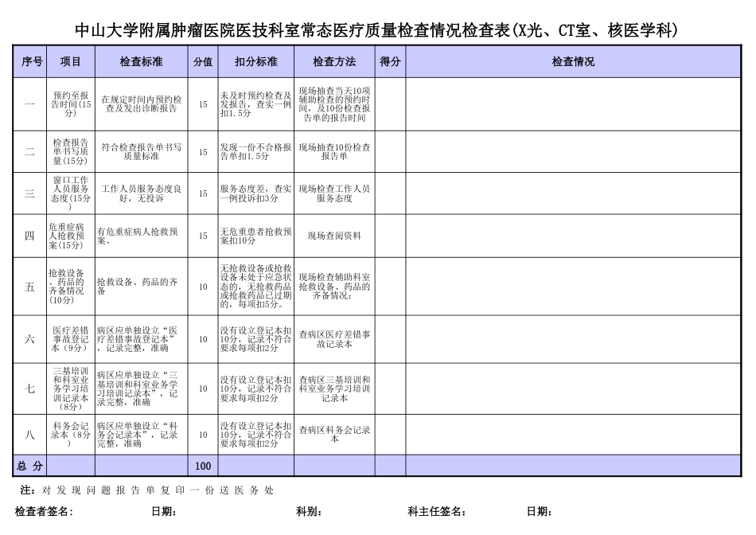Click 现场抽查10份检查报告单 cell
Screen dimensions: 756x535
[334, 151]
